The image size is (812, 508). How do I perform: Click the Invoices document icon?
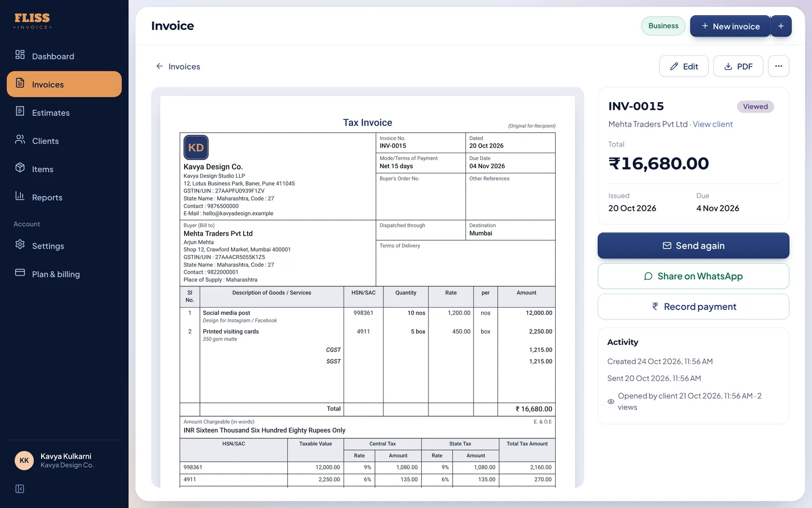[20, 83]
